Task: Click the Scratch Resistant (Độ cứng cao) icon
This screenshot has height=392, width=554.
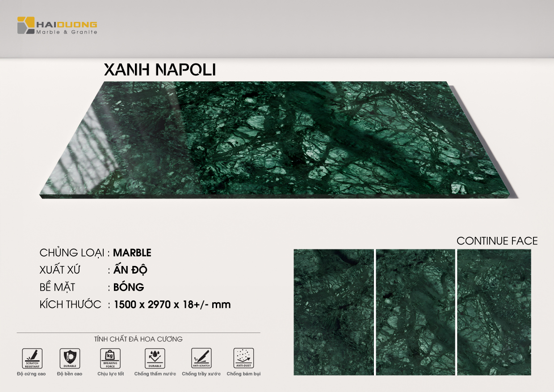Action: pyautogui.click(x=32, y=358)
